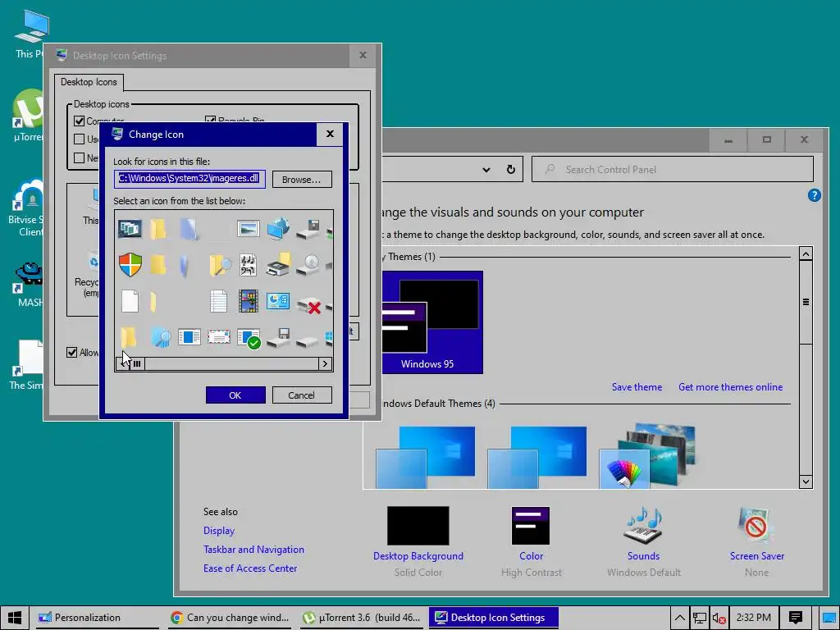Select the lined text document icon
This screenshot has width=840, height=630.
coord(218,301)
